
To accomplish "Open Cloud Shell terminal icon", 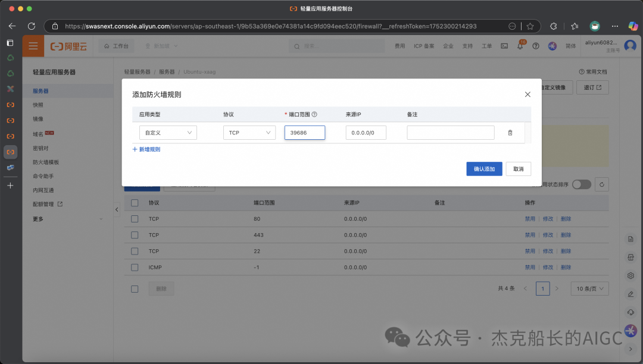I will point(504,46).
